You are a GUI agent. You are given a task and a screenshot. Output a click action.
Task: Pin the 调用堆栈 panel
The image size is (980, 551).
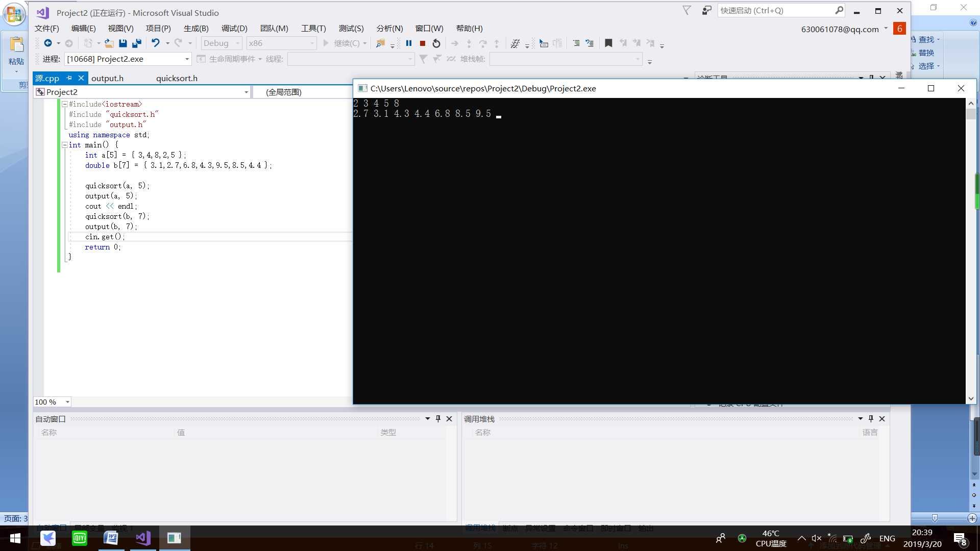click(871, 419)
